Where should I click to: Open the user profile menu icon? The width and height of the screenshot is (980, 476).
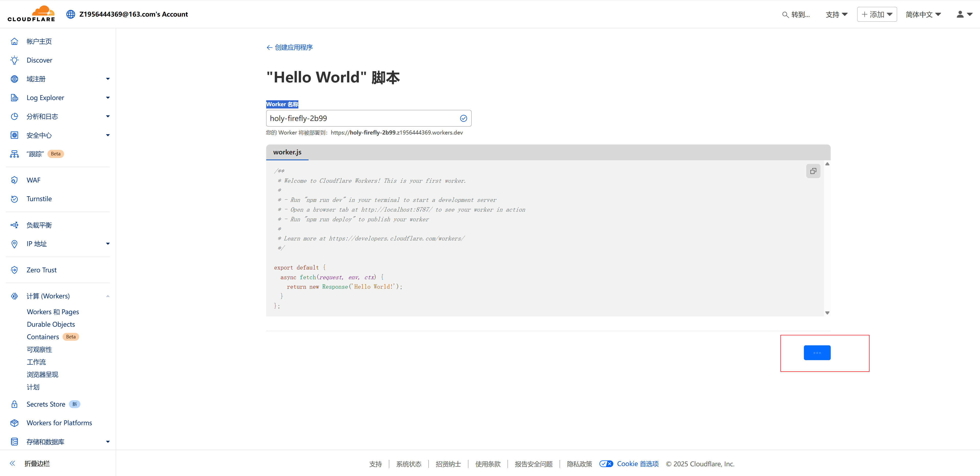[x=964, y=15]
